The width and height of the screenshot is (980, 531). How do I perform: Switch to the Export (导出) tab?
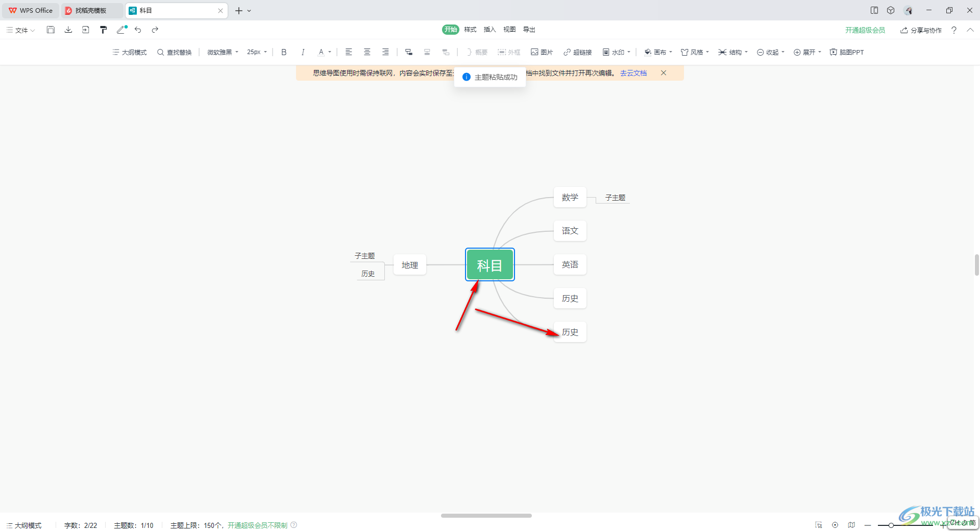click(x=529, y=30)
